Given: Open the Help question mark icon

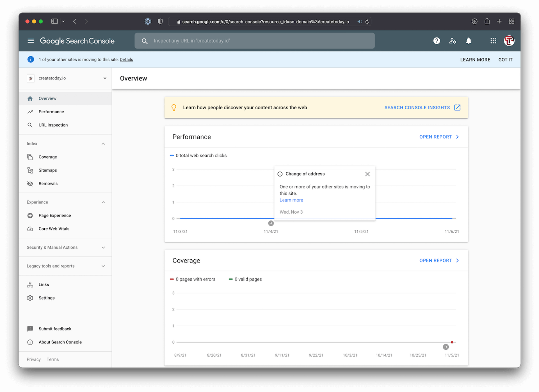Looking at the screenshot, I should [436, 41].
